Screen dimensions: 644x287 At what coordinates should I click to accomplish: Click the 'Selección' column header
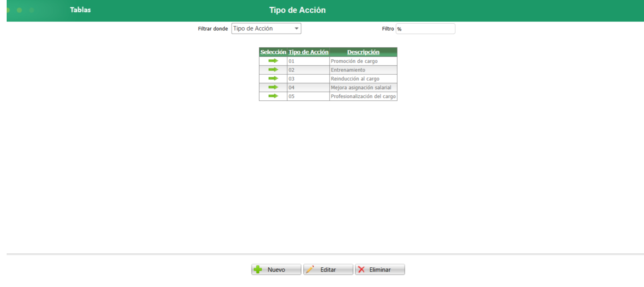pyautogui.click(x=273, y=52)
